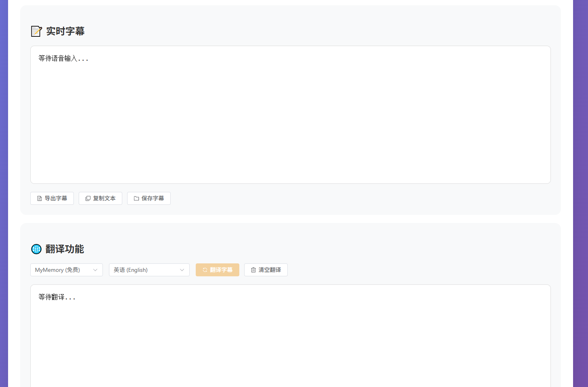Click the 导出字幕 export subtitles button
This screenshot has height=387, width=588.
pyautogui.click(x=52, y=198)
